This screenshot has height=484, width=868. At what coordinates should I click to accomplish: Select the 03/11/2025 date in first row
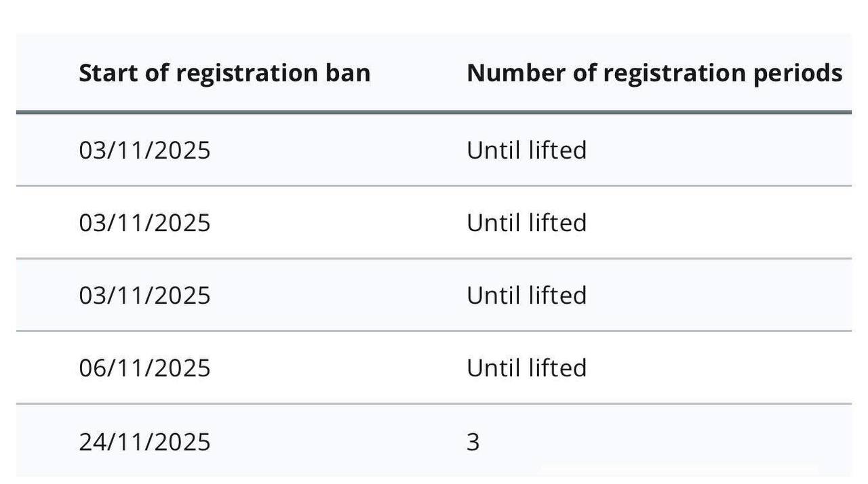pos(144,150)
